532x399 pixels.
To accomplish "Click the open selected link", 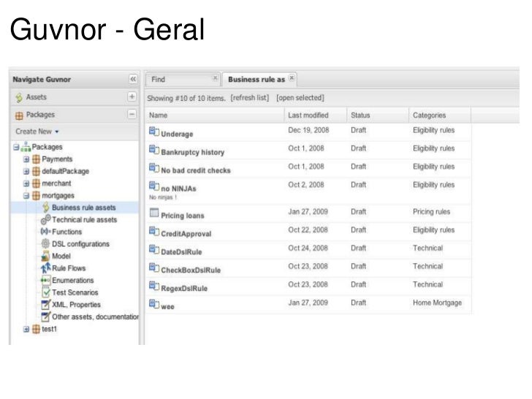I will pos(300,98).
